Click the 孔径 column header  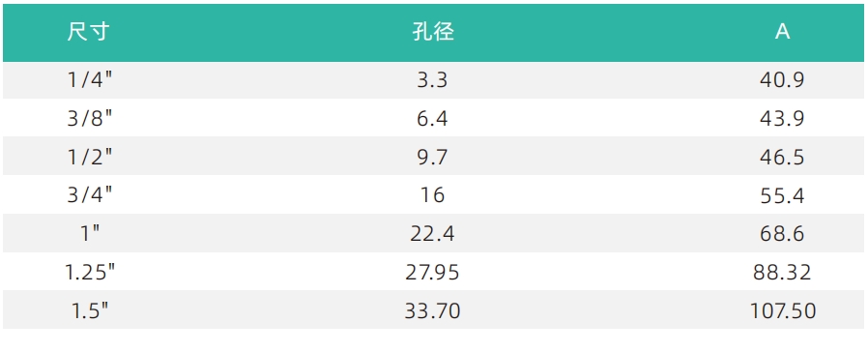(x=433, y=32)
